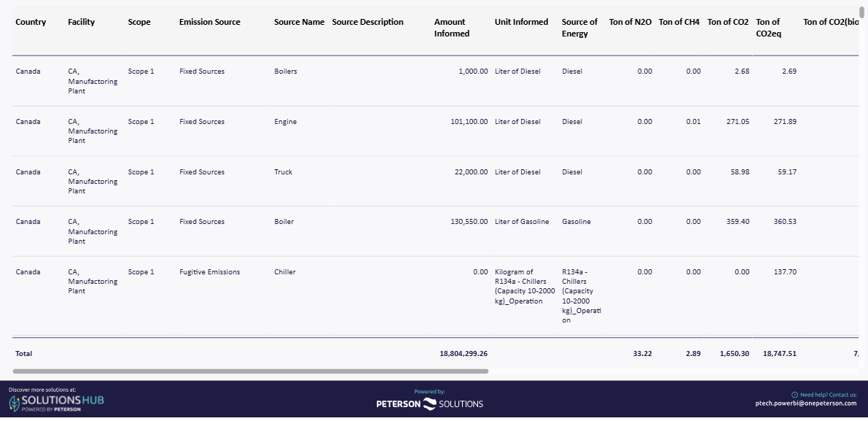Click the Ton of CO2eq value 360.53
868x421 pixels.
pyautogui.click(x=785, y=222)
